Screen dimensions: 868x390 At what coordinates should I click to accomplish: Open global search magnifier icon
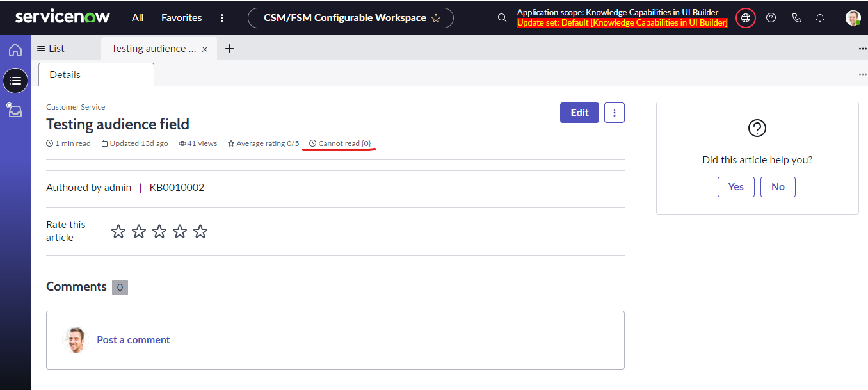click(x=502, y=18)
